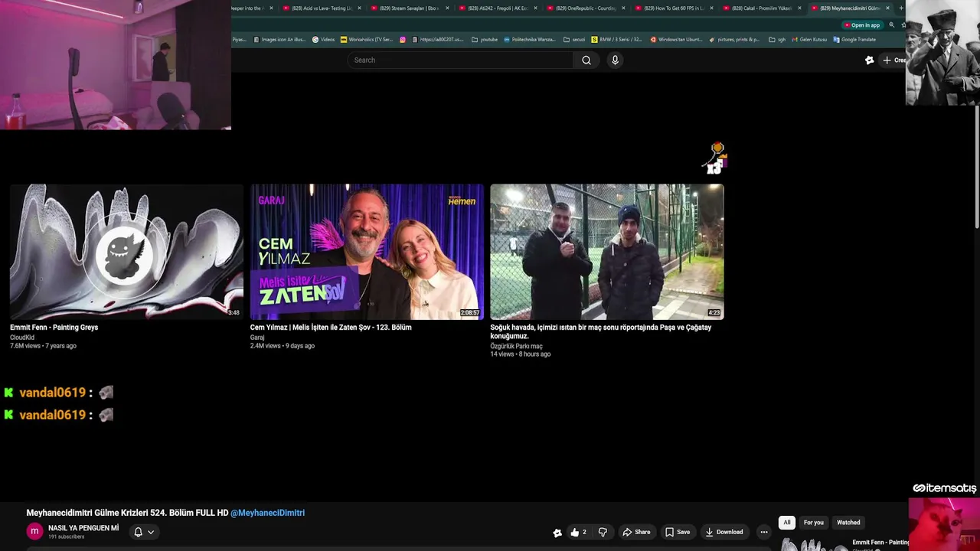Viewport: 980px width, 551px height.
Task: Open the sgh bookmark folder
Action: coord(777,40)
